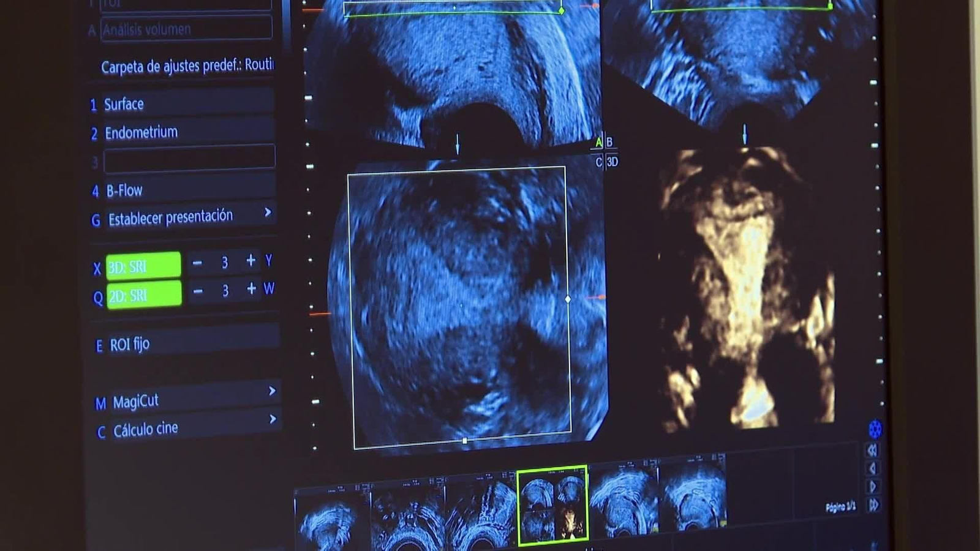Increase the 3D SRI level
This screenshot has height=551, width=980.
[x=251, y=261]
